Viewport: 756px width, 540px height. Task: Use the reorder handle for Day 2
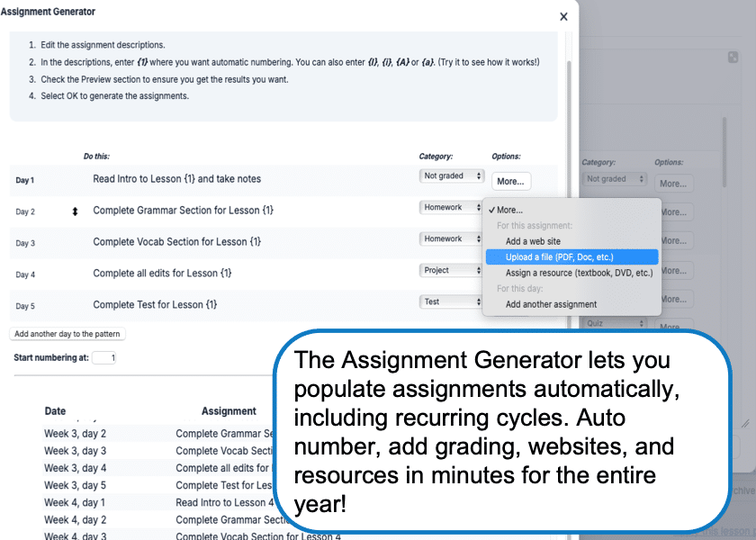point(75,211)
